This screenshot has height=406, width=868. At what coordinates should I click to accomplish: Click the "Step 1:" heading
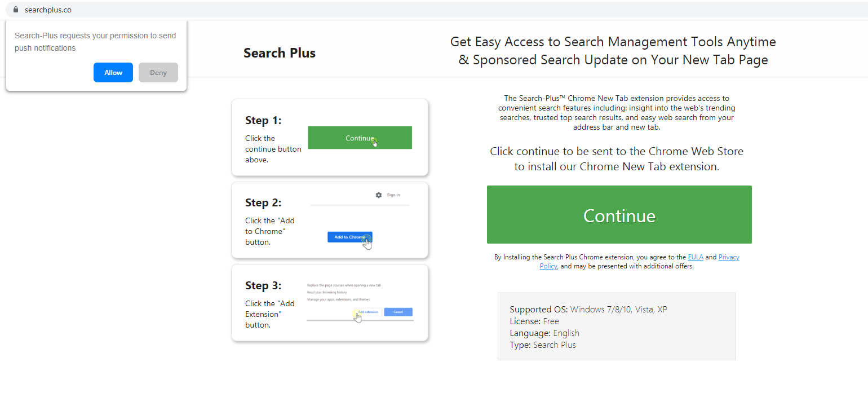(x=263, y=120)
